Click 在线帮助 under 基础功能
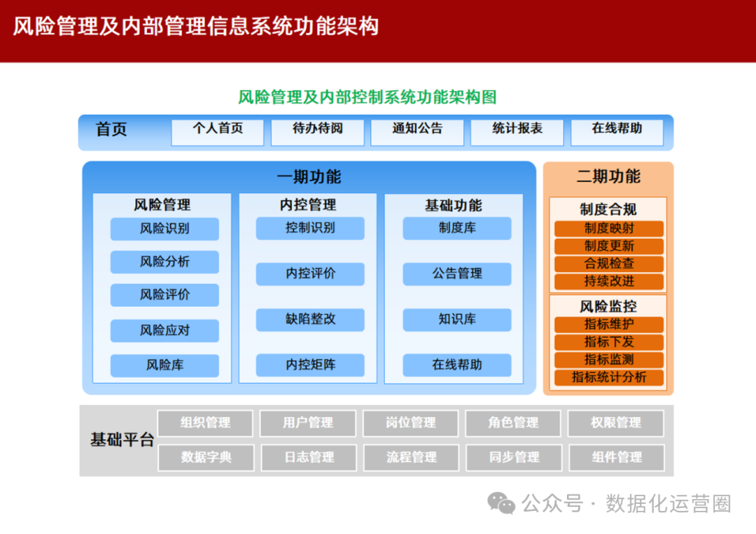This screenshot has width=756, height=534. pos(457,365)
